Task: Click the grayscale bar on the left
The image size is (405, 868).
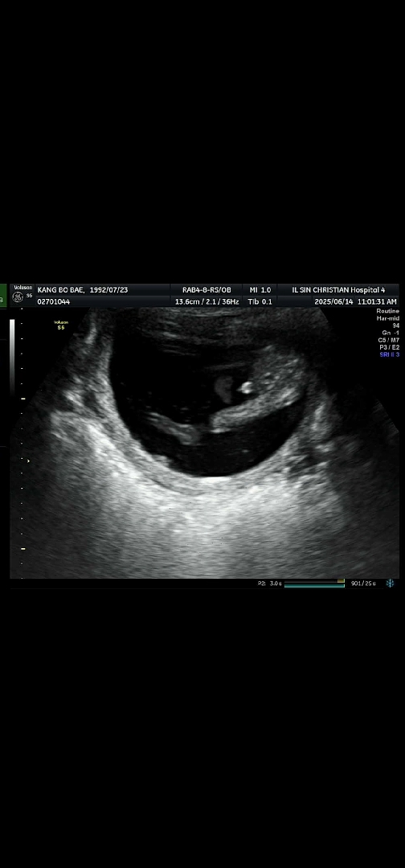Action: pyautogui.click(x=12, y=357)
